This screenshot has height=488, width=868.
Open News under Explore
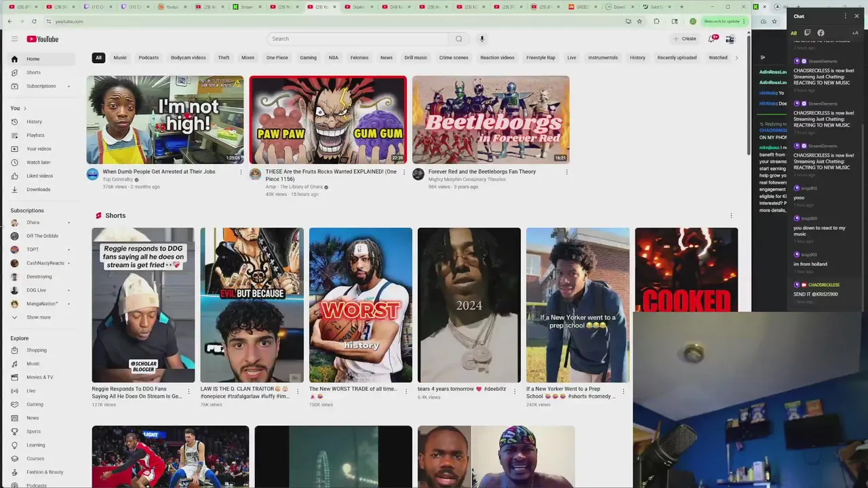(41, 418)
